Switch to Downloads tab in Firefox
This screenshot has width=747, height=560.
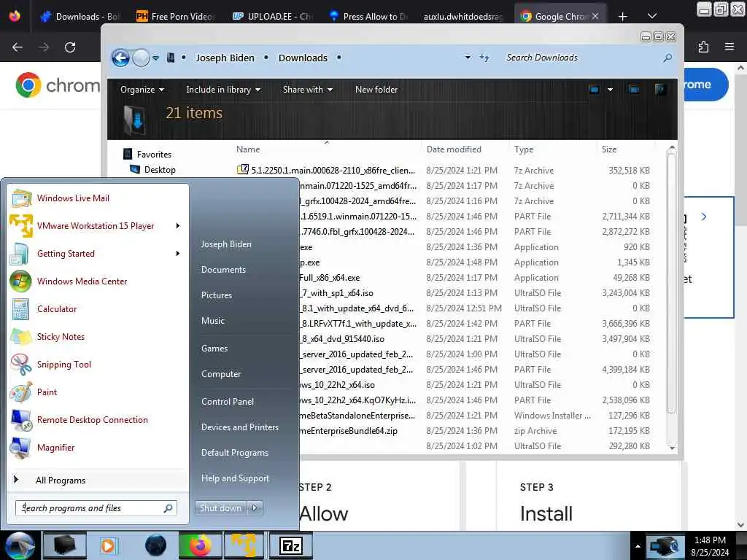[80, 17]
